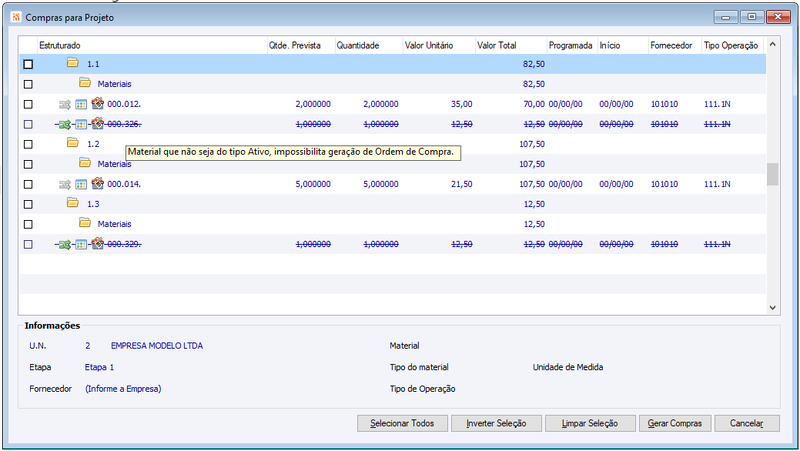Click the vertical scrollbar thumb
Image resolution: width=800 pixels, height=451 pixels.
772,174
